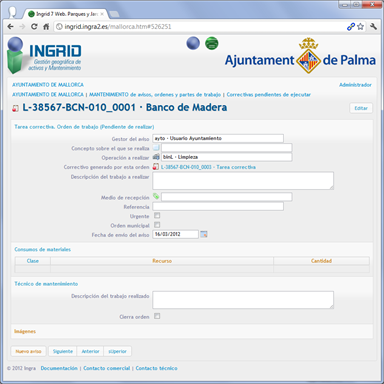Click the icon beside Concepto sobre el que se realiza
Viewport: 384px width, 384px height.
click(x=156, y=147)
